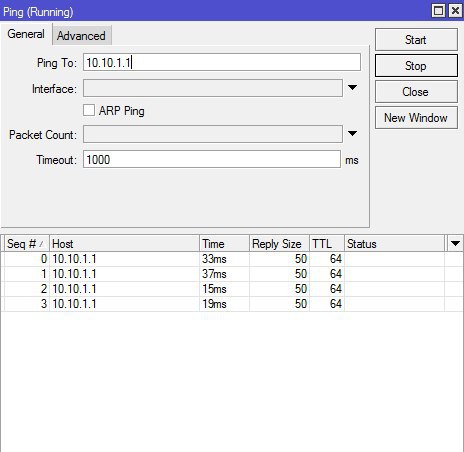Click the Timeout input field

(212, 159)
